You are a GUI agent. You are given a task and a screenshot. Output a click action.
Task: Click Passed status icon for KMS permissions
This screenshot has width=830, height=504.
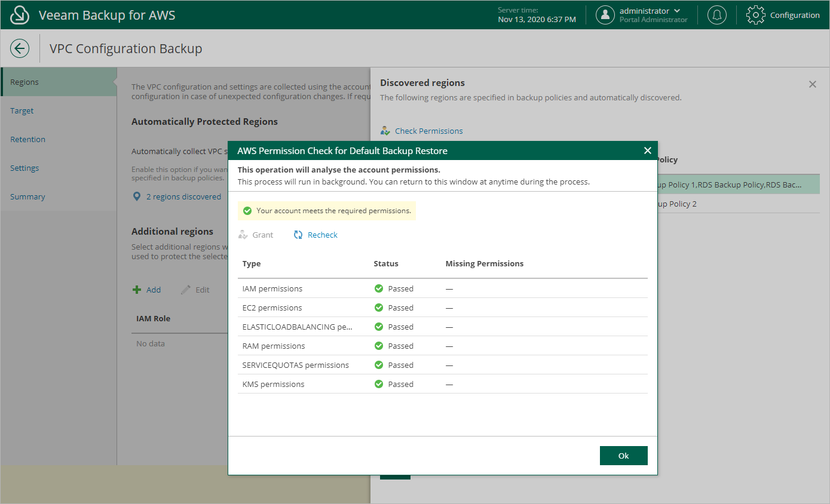(x=378, y=384)
